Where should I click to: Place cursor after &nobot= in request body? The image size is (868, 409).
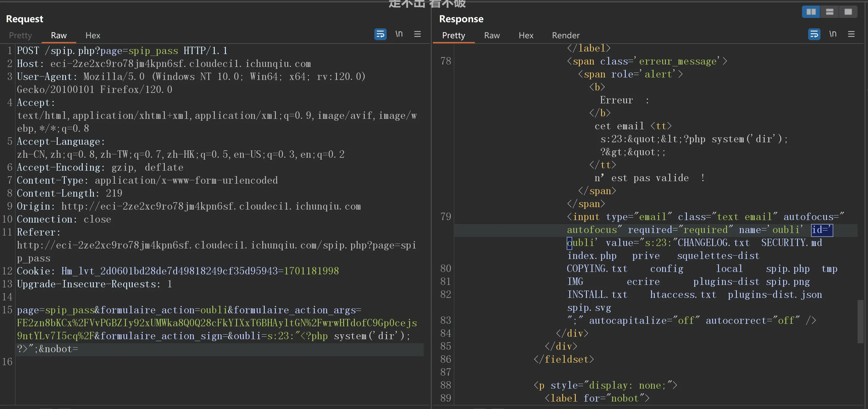tap(78, 349)
